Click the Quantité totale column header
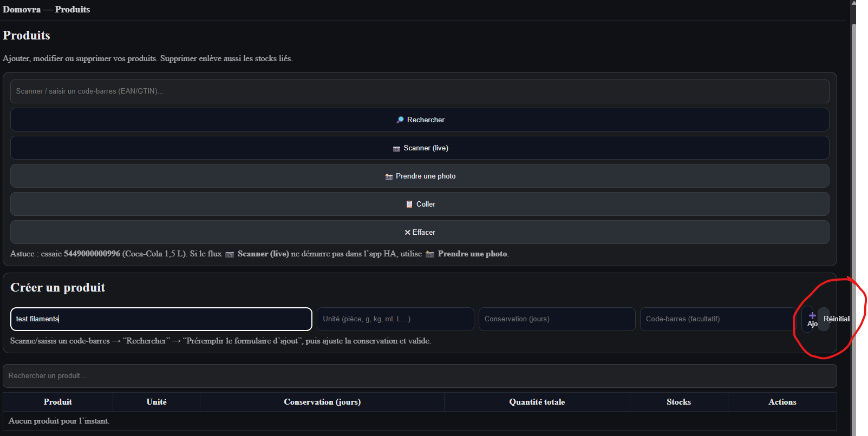Image resolution: width=868 pixels, height=436 pixels. (537, 402)
